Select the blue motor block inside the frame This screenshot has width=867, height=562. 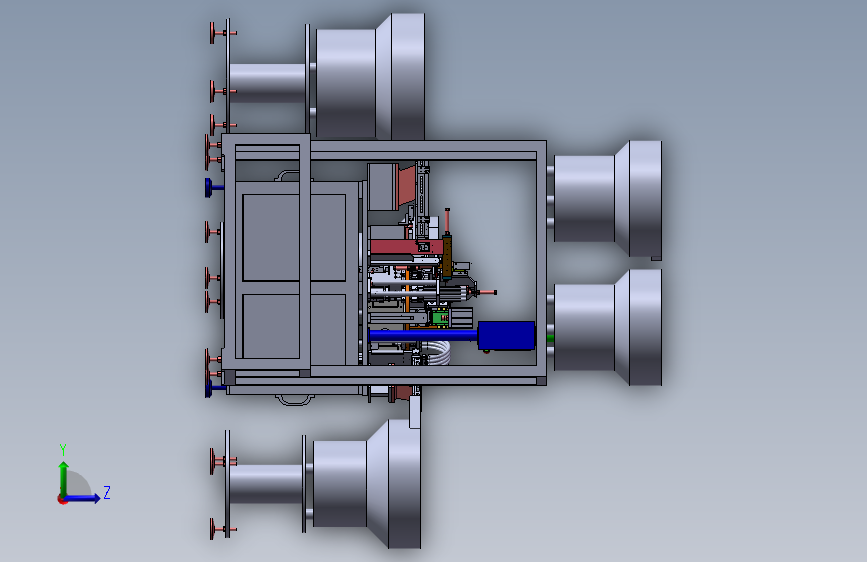506,335
